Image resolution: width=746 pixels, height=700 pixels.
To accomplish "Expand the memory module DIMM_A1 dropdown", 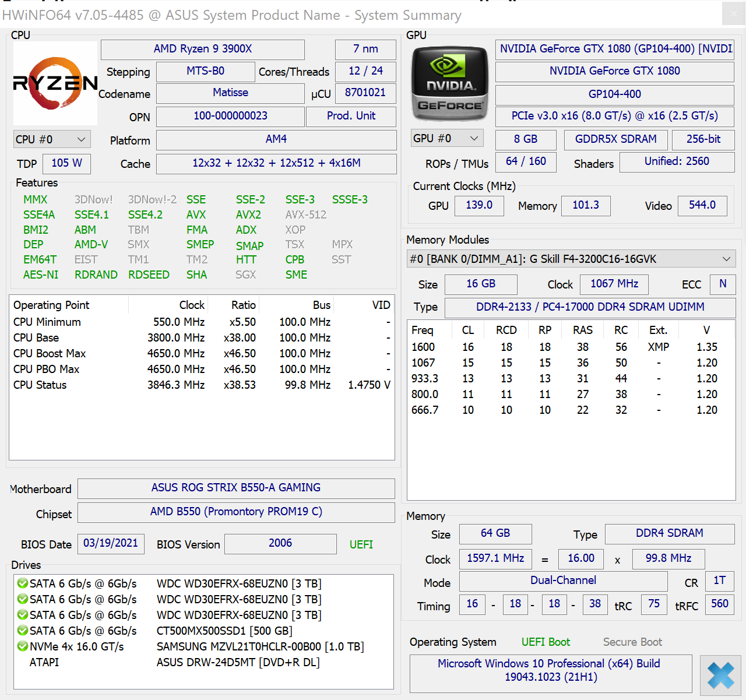I will click(571, 259).
